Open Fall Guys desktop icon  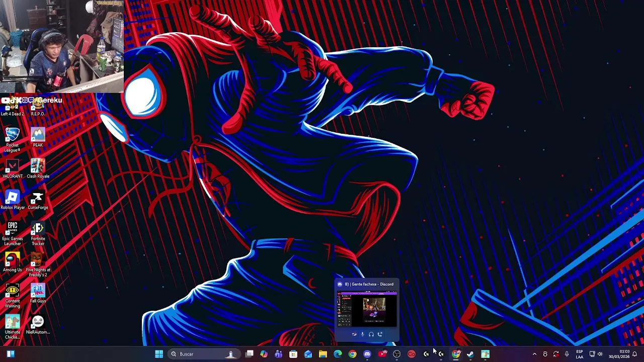click(x=38, y=293)
